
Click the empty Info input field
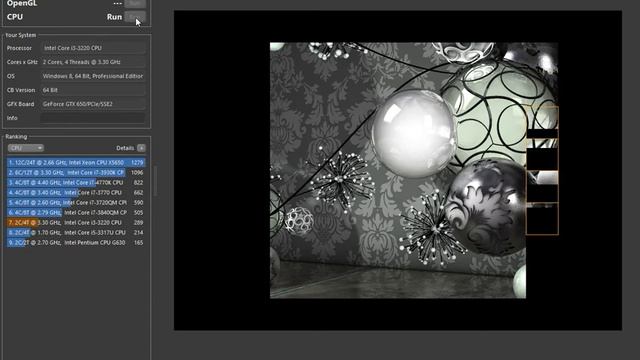[93, 118]
